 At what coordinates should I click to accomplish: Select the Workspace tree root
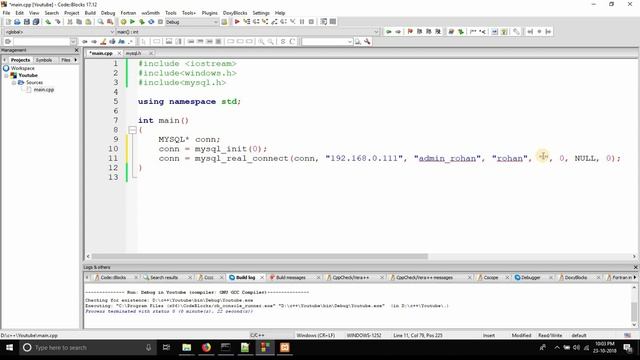pos(22,68)
